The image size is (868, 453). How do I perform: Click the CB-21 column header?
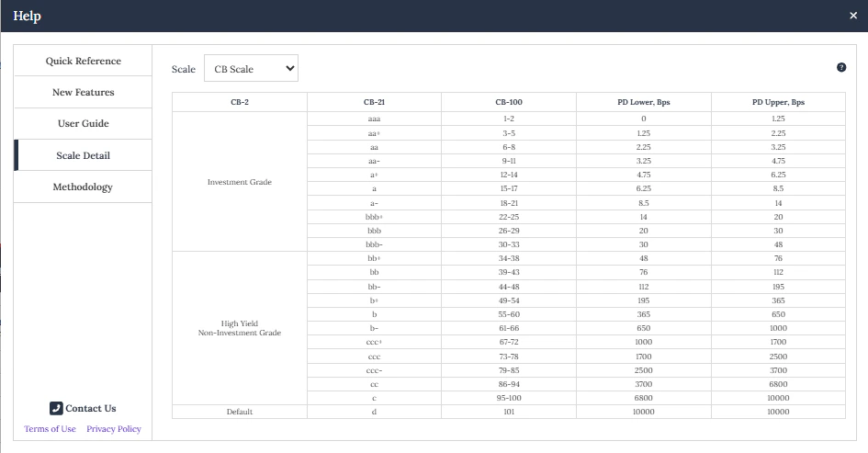(374, 102)
